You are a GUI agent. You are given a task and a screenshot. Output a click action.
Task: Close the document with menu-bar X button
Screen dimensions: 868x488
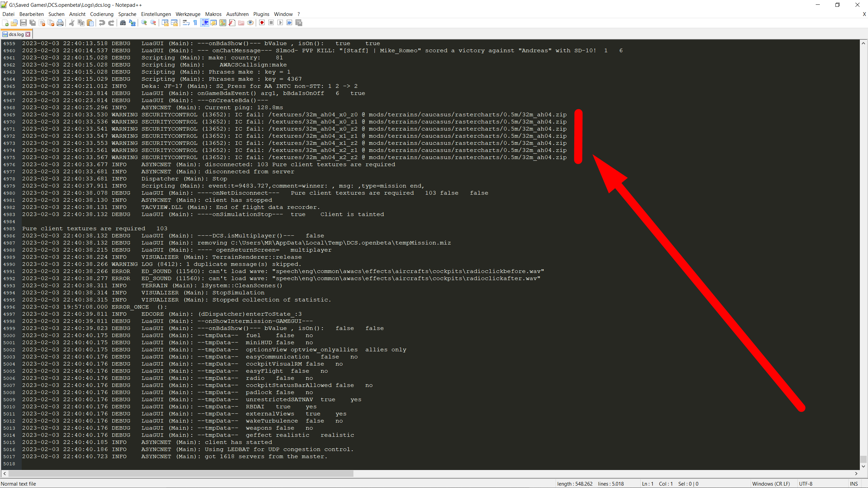click(x=864, y=14)
